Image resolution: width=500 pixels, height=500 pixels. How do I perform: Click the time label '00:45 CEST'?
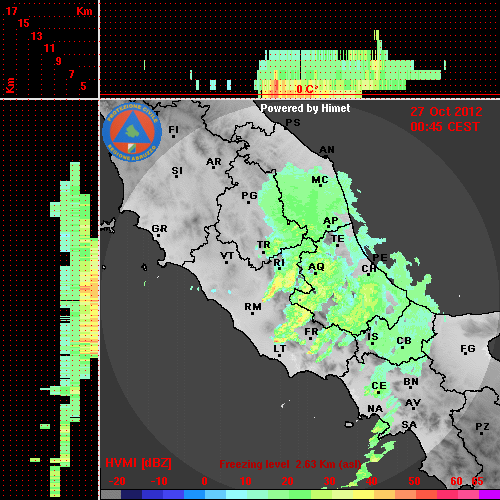pyautogui.click(x=445, y=127)
